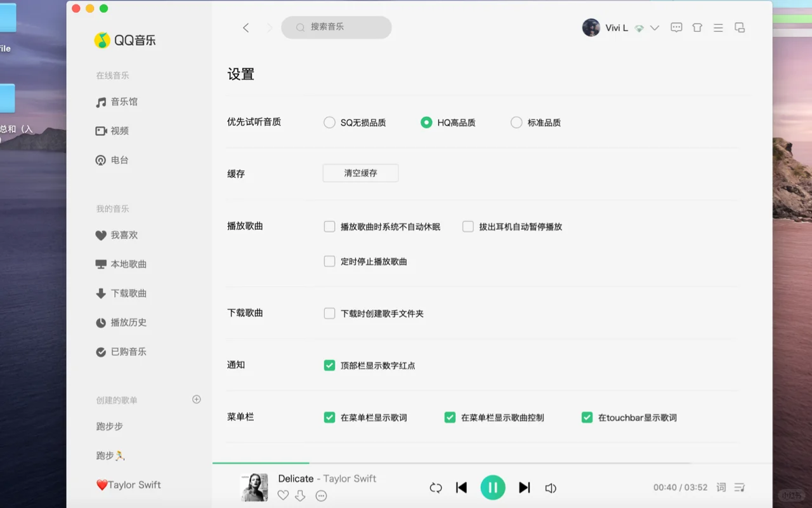The width and height of the screenshot is (812, 508).
Task: Open the lyrics view via 词 icon
Action: (x=721, y=487)
